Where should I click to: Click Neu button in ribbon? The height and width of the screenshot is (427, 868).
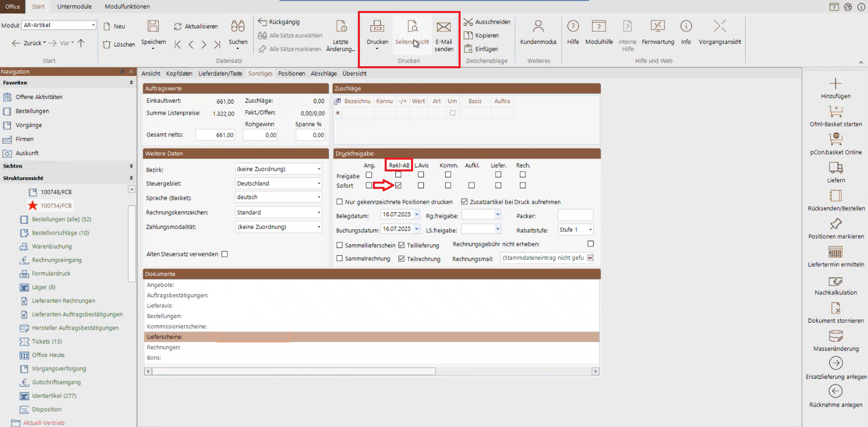(x=114, y=26)
